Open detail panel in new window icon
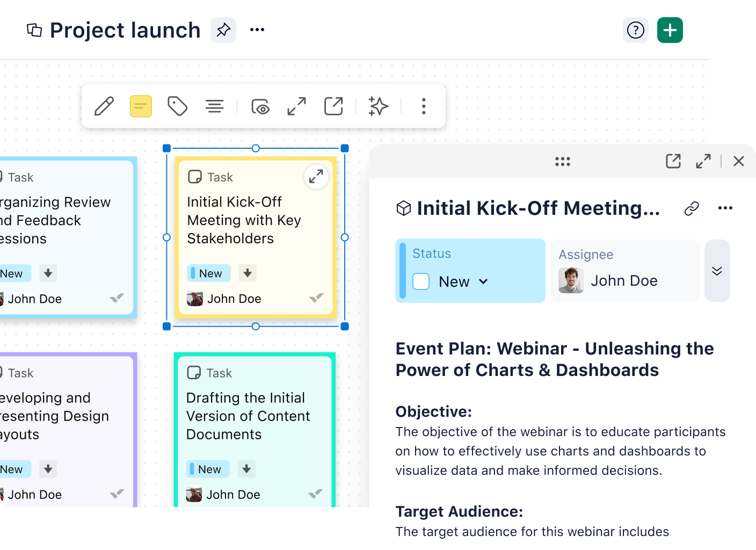Screen dimensions: 756x550 (673, 161)
